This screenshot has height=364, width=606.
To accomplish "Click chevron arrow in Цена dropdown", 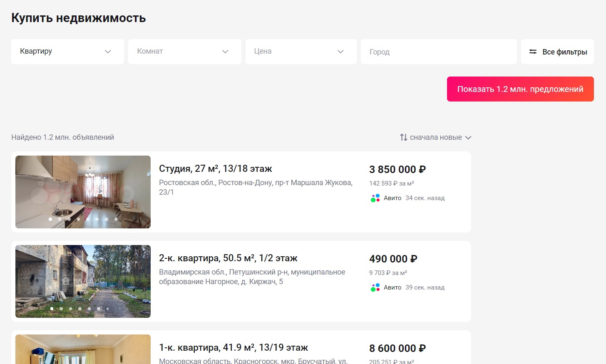I will tap(340, 52).
